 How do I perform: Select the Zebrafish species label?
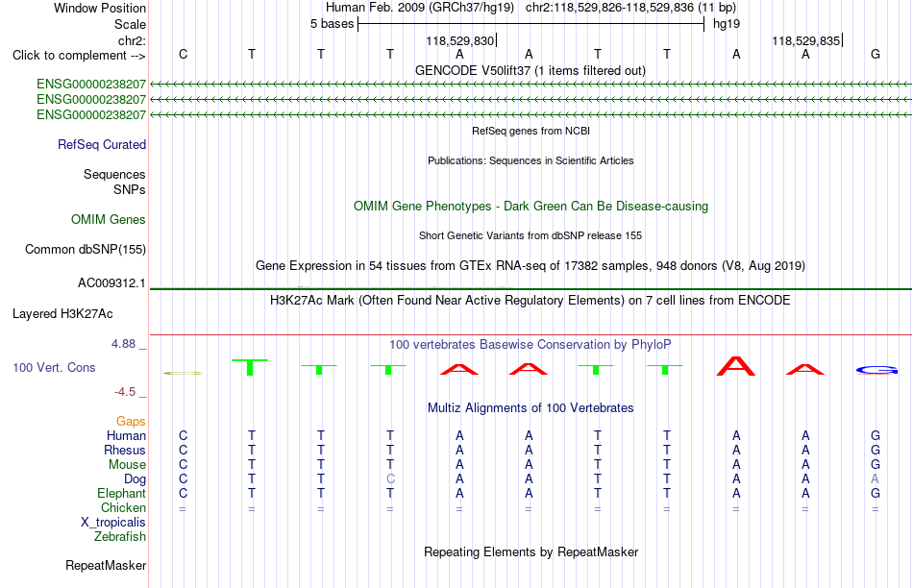pyautogui.click(x=120, y=536)
